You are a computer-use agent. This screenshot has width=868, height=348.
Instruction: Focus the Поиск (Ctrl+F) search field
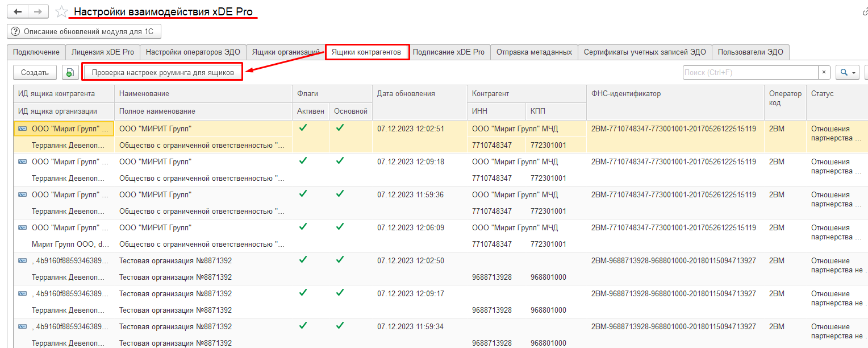click(750, 72)
